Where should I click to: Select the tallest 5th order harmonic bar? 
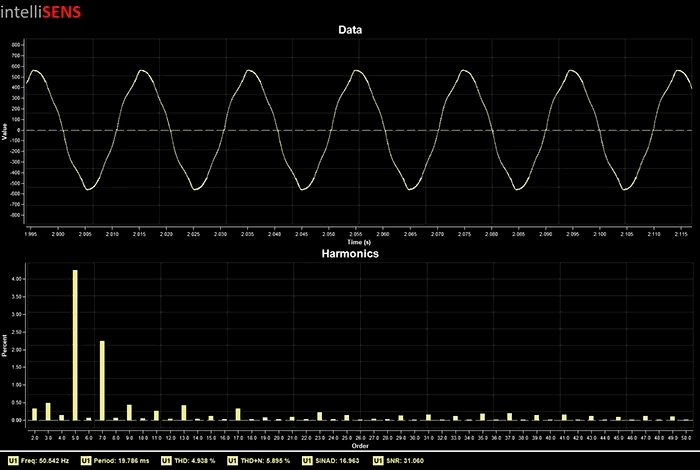pos(75,345)
